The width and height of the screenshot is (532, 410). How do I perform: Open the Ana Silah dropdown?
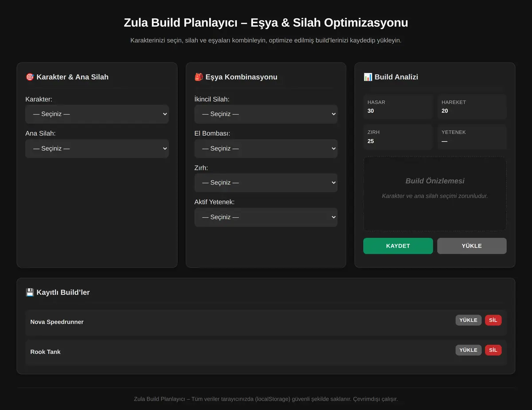(x=97, y=149)
